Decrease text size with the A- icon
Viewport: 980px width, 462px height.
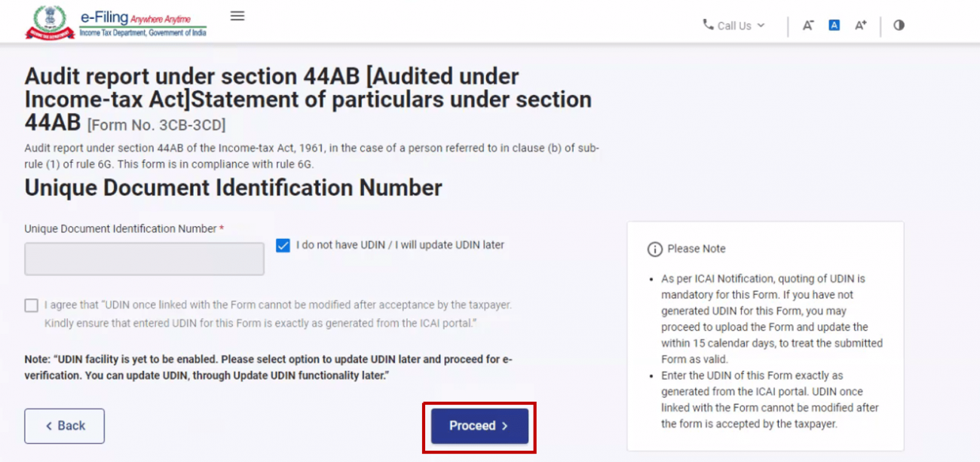[x=807, y=25]
